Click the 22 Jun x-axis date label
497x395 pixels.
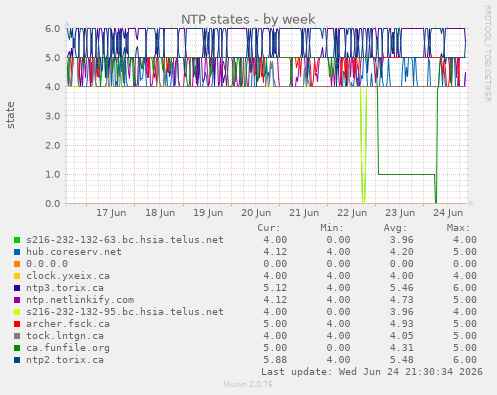coord(352,213)
